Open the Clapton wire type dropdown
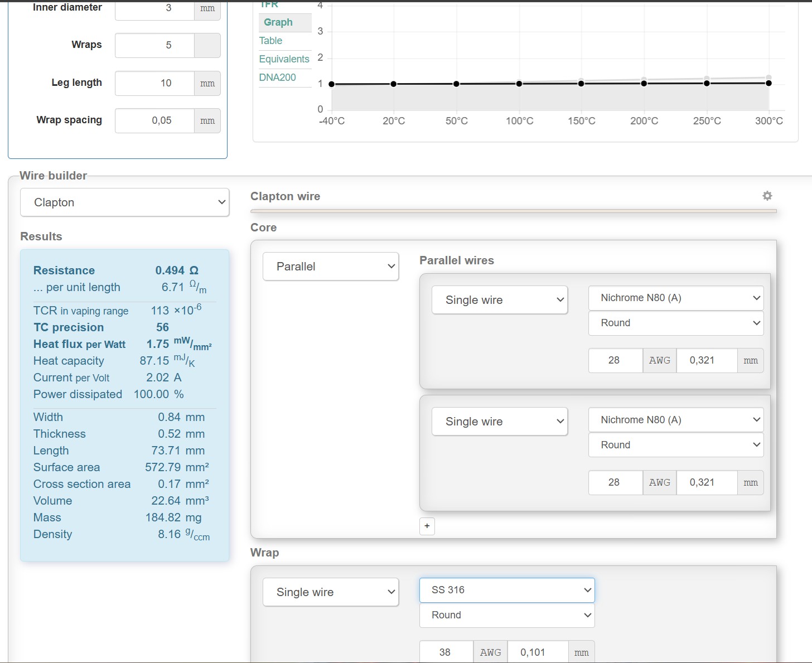812x663 pixels. 124,202
